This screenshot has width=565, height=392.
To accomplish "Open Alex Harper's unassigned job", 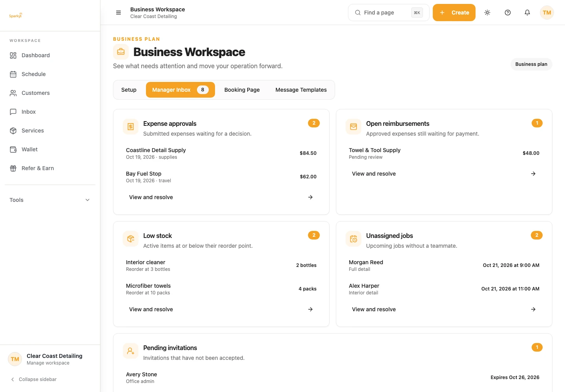I will click(444, 289).
